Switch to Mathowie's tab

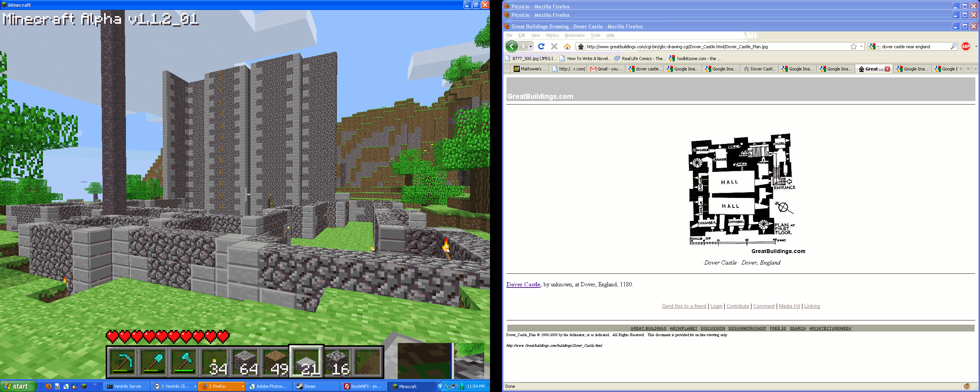coord(530,69)
